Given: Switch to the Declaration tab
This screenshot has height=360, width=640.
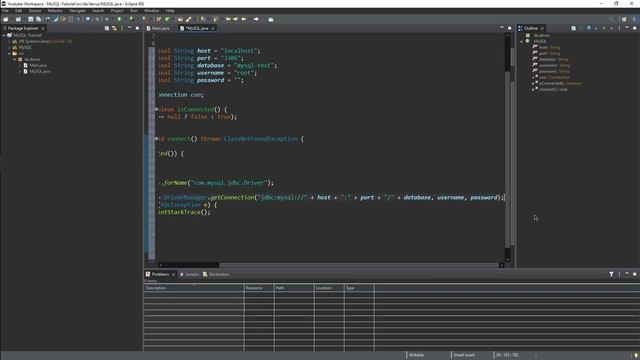Looking at the screenshot, I should click(216, 274).
